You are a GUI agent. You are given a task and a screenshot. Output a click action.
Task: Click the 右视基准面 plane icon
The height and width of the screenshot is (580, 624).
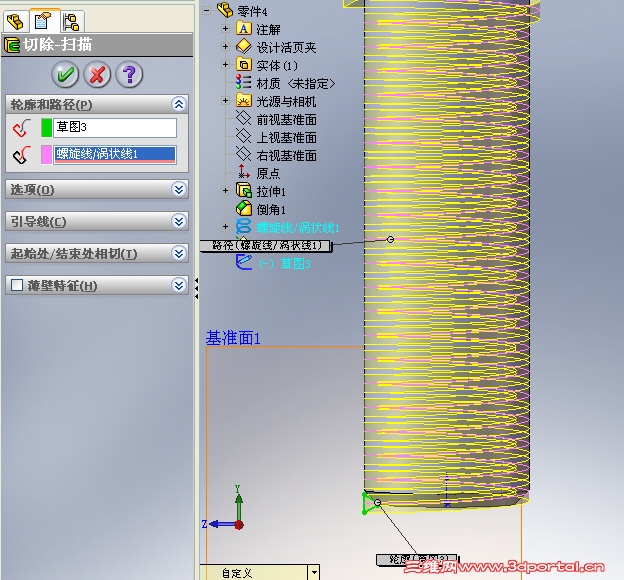[244, 154]
